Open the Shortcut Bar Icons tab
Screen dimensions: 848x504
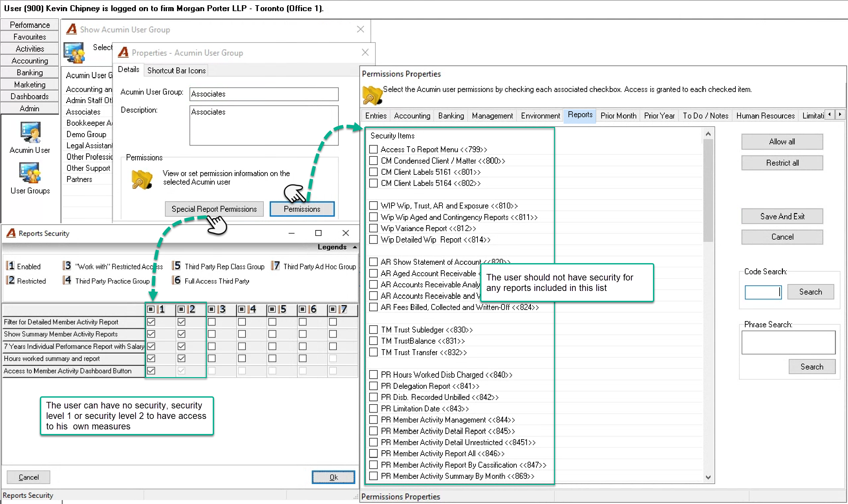click(x=177, y=71)
